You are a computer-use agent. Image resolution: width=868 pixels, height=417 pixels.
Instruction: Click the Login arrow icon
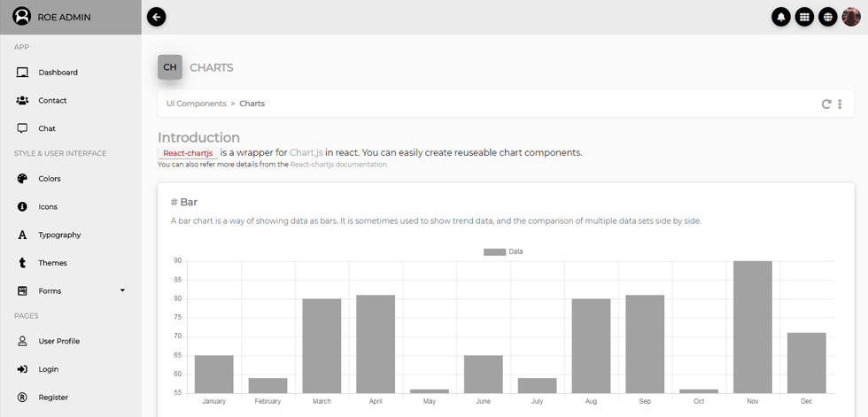click(22, 369)
